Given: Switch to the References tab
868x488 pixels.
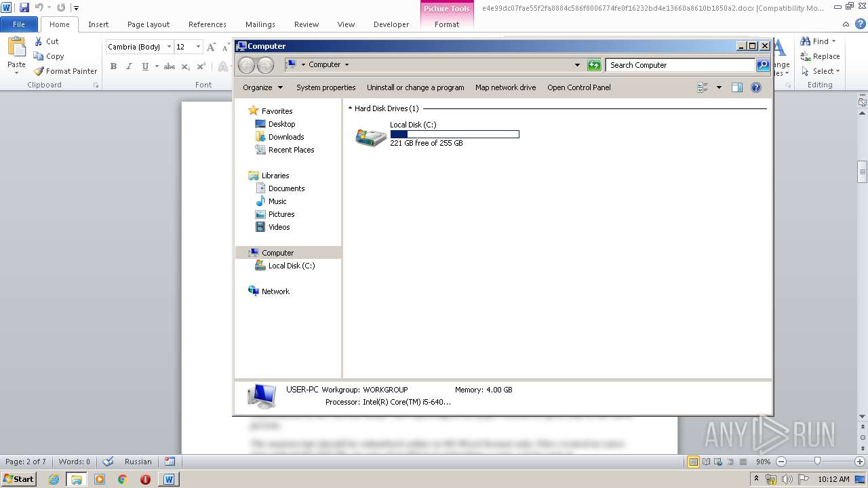Looking at the screenshot, I should [208, 24].
